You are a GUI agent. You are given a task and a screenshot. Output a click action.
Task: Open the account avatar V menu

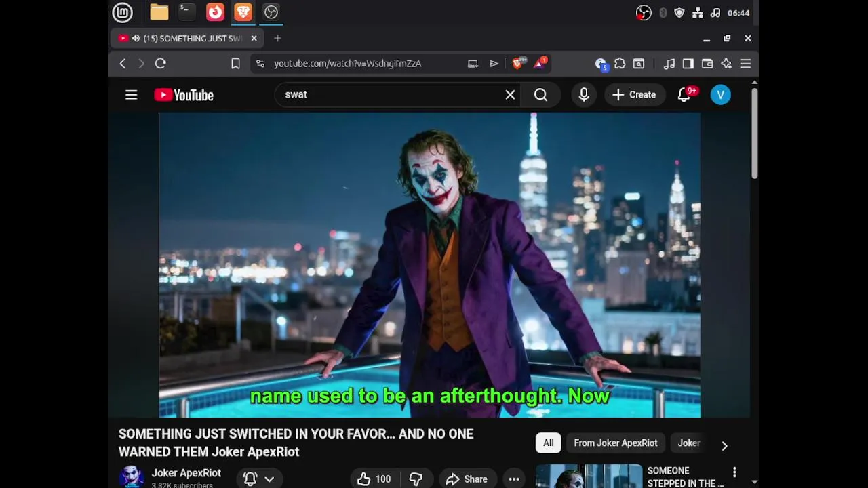(x=721, y=95)
